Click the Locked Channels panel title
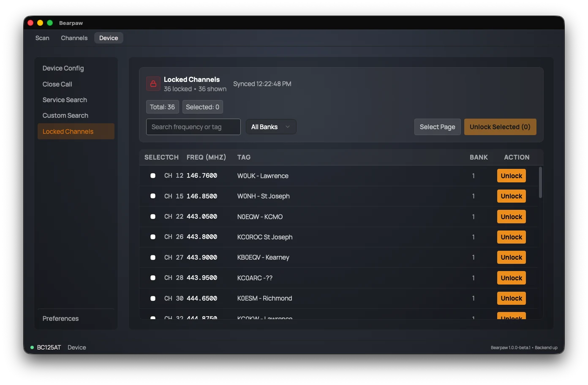This screenshot has width=588, height=385. click(x=192, y=79)
